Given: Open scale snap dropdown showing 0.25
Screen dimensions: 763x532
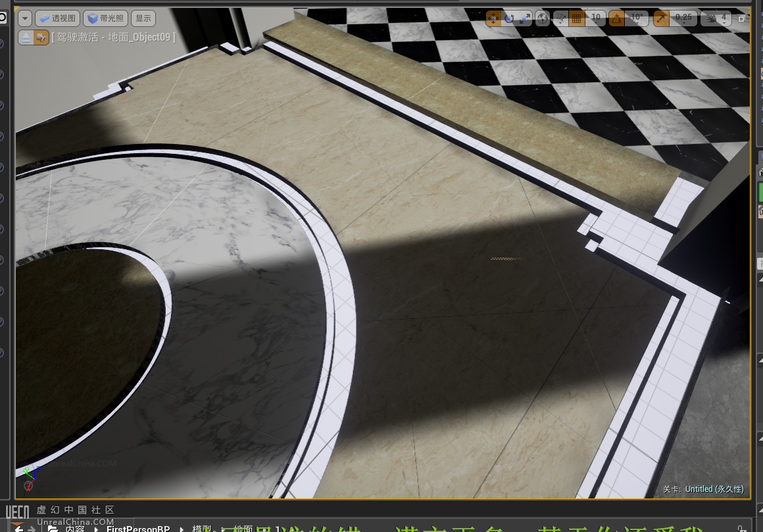Looking at the screenshot, I should (x=683, y=18).
